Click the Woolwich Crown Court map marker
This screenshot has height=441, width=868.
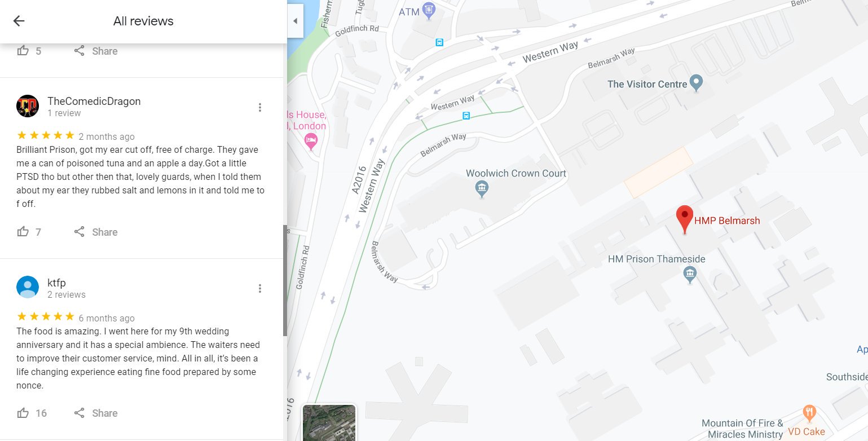click(x=481, y=188)
